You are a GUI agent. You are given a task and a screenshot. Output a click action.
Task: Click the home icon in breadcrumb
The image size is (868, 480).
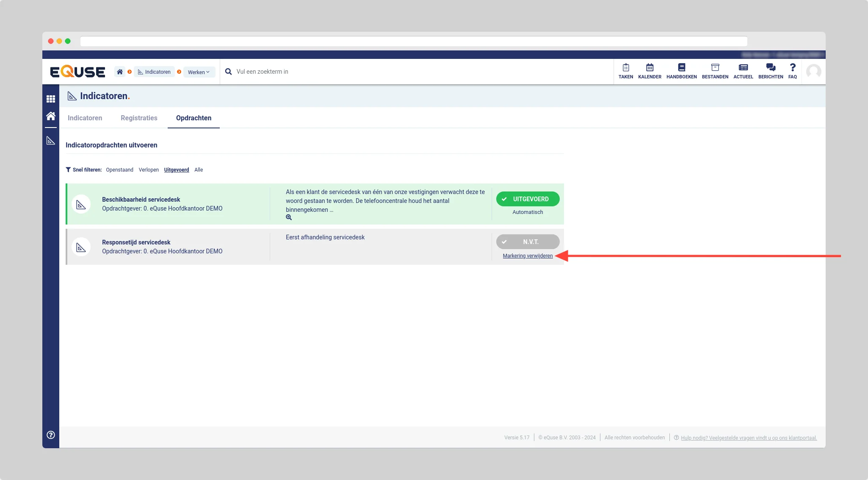click(120, 72)
